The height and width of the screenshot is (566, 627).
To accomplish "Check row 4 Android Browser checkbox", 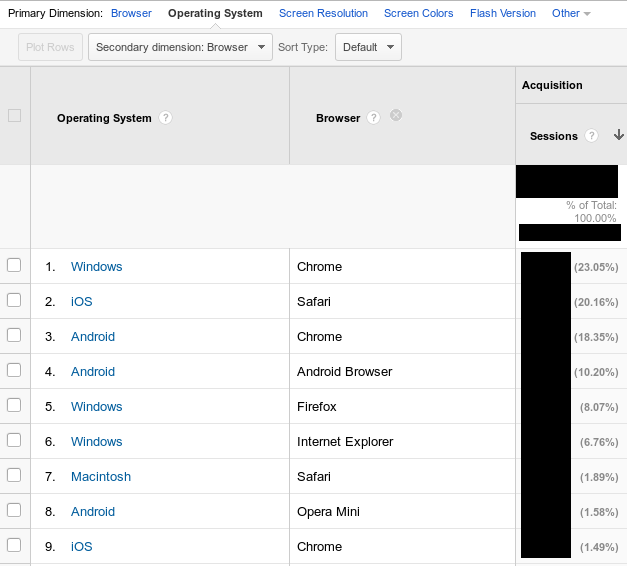I will 14,370.
